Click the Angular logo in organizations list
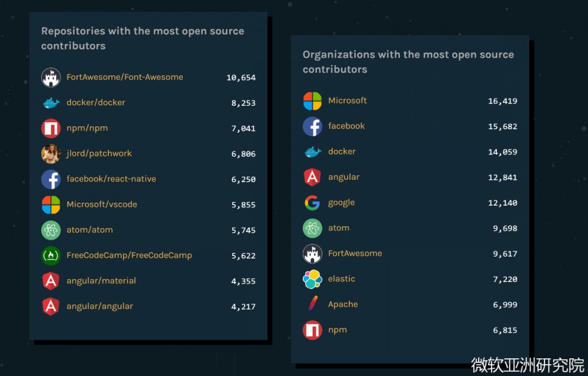588x376 pixels. coord(312,177)
